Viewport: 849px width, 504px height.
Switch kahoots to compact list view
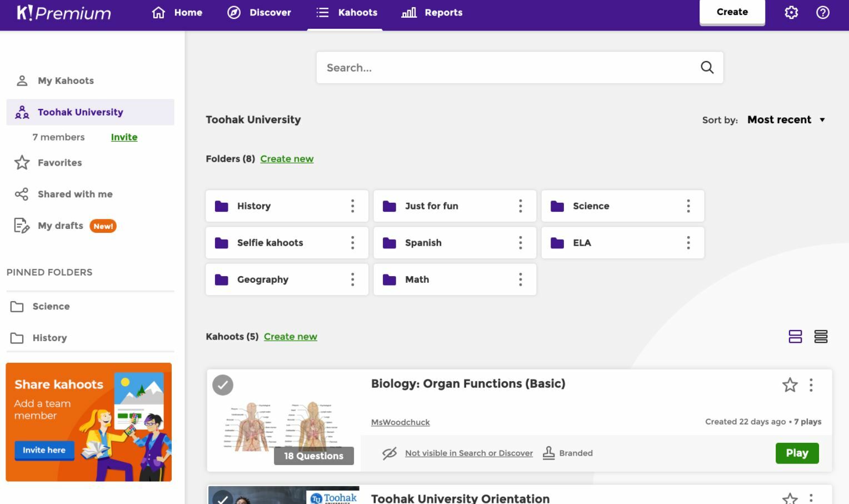pos(821,336)
